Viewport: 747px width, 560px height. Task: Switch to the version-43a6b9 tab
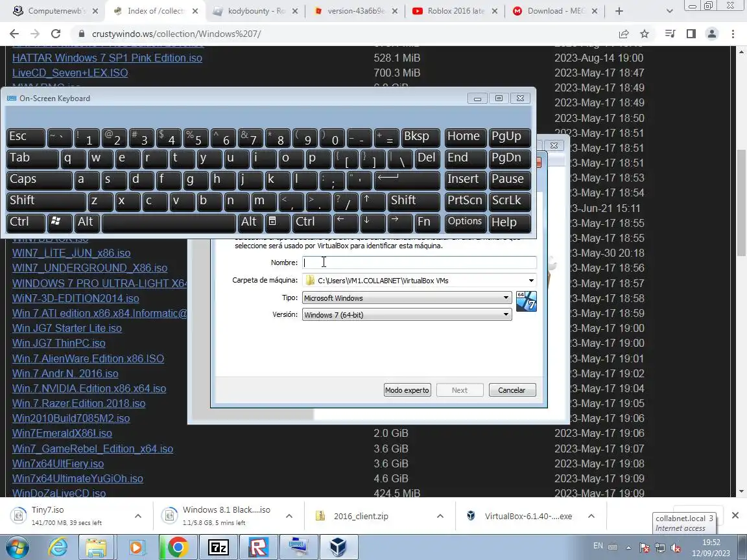click(x=357, y=11)
